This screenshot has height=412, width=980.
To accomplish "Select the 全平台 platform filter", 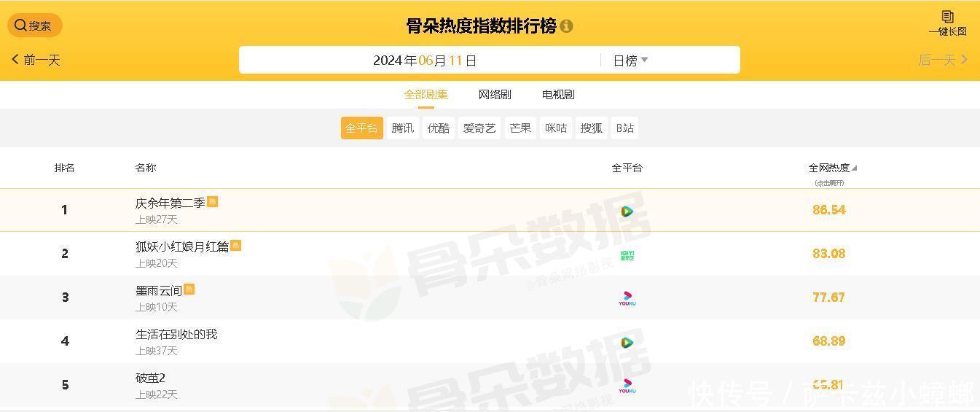I will 361,128.
